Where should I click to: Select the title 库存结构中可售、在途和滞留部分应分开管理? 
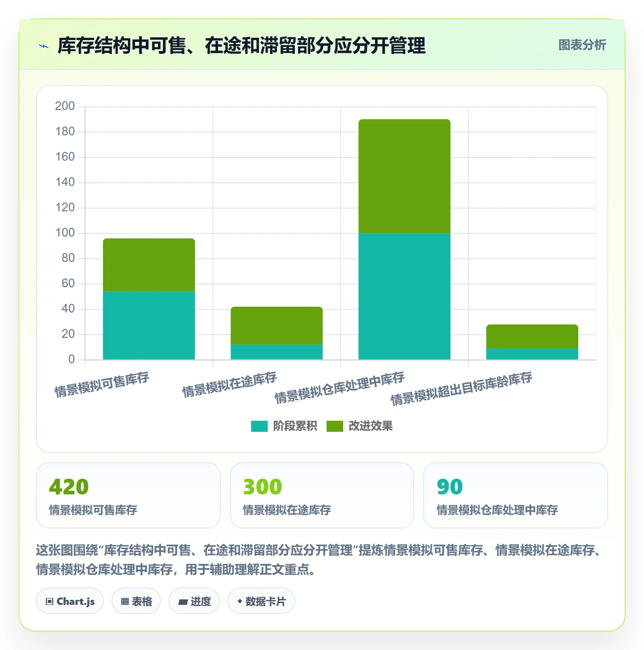pos(241,46)
